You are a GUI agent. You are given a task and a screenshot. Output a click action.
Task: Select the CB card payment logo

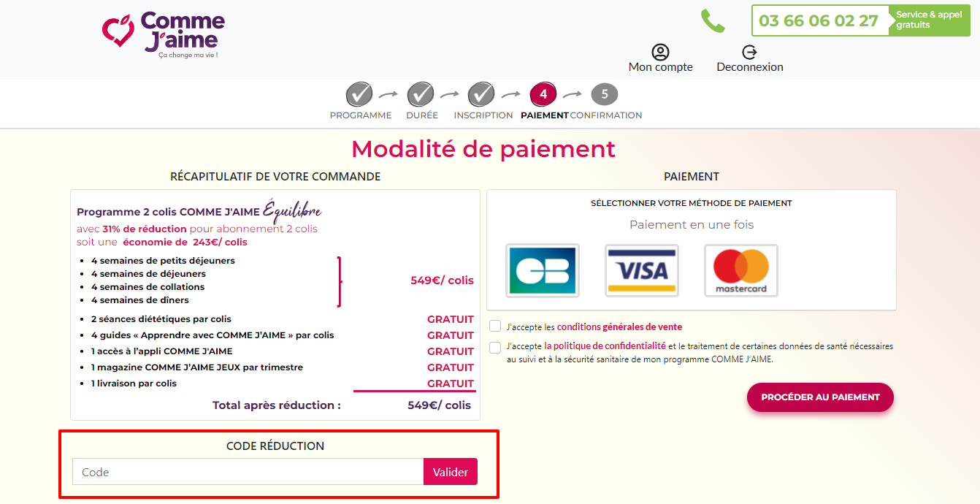543,271
